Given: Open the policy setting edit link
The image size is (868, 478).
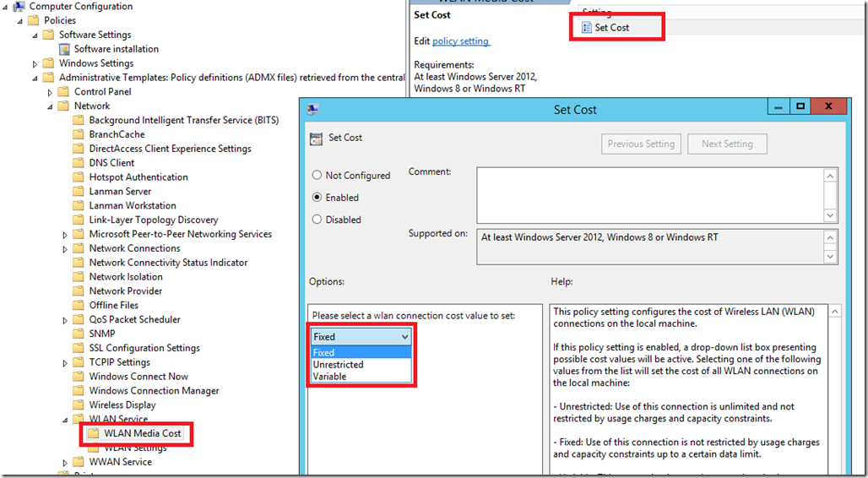Looking at the screenshot, I should pyautogui.click(x=461, y=41).
